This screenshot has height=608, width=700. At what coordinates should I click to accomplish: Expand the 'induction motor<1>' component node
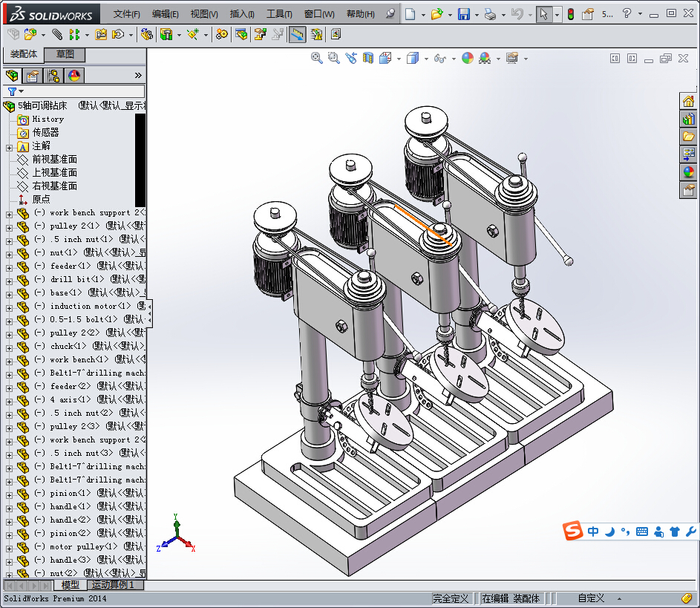coord(9,307)
